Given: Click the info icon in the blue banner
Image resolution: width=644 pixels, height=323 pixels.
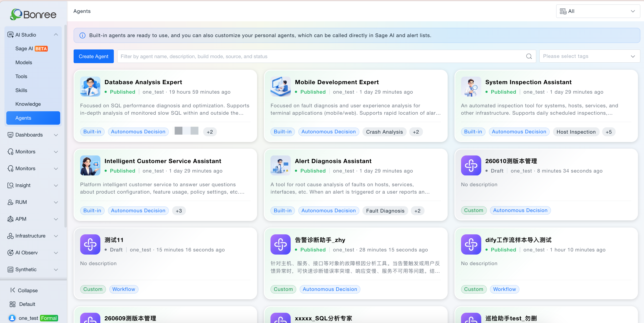Looking at the screenshot, I should [x=83, y=36].
